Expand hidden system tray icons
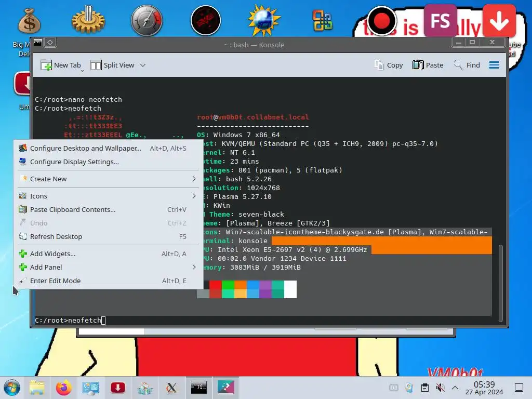The width and height of the screenshot is (532, 399). tap(455, 388)
